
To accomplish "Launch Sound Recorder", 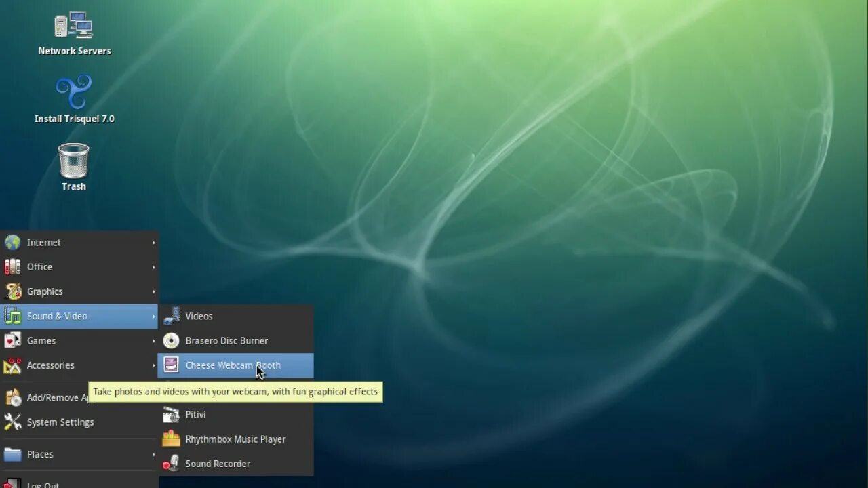I will (x=236, y=464).
